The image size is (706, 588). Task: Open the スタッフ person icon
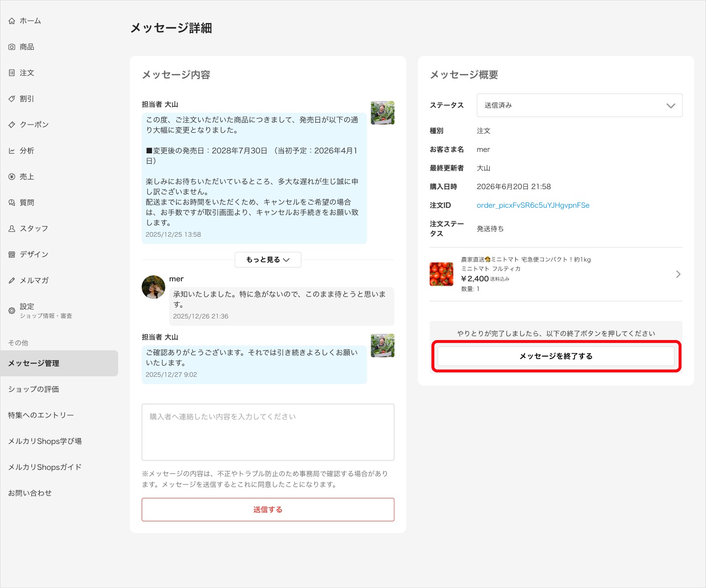tap(12, 229)
